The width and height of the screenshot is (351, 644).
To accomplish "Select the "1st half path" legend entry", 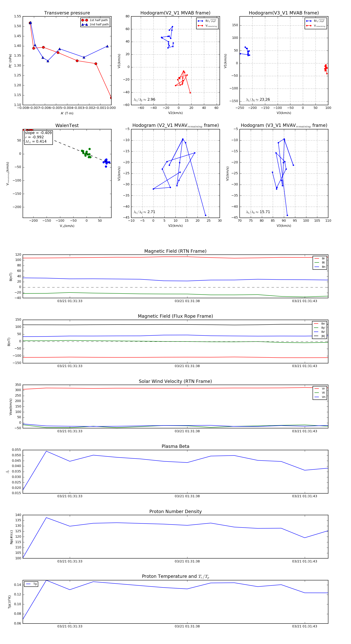I will [x=95, y=20].
